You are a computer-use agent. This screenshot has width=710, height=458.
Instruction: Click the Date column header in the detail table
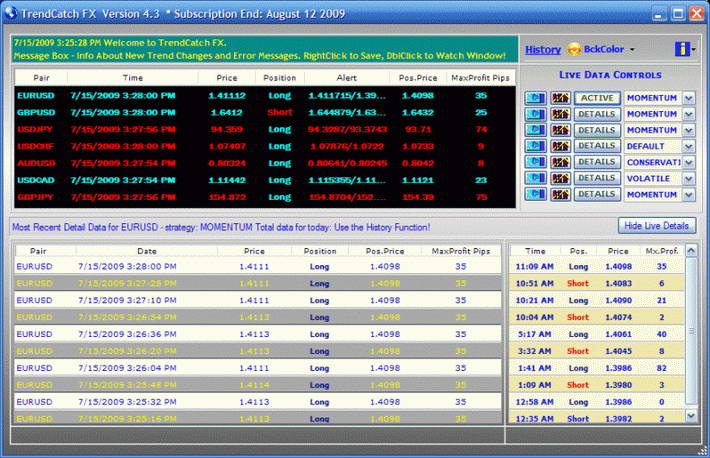147,251
